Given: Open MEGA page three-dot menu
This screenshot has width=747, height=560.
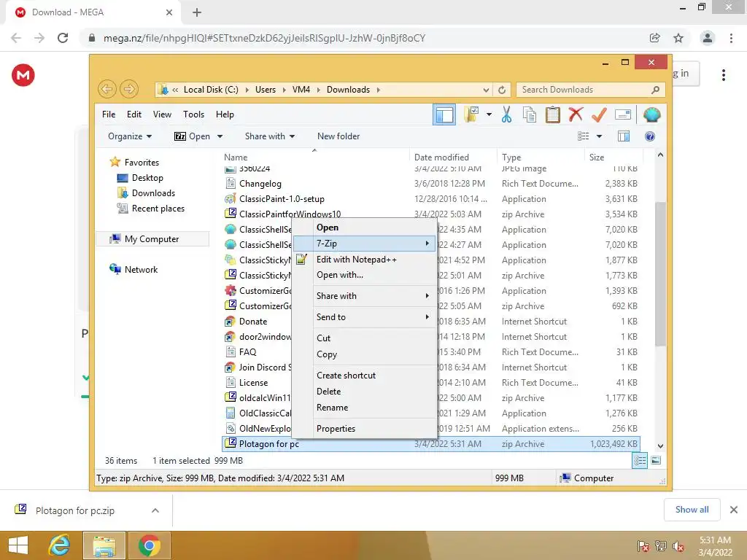Looking at the screenshot, I should [x=723, y=75].
